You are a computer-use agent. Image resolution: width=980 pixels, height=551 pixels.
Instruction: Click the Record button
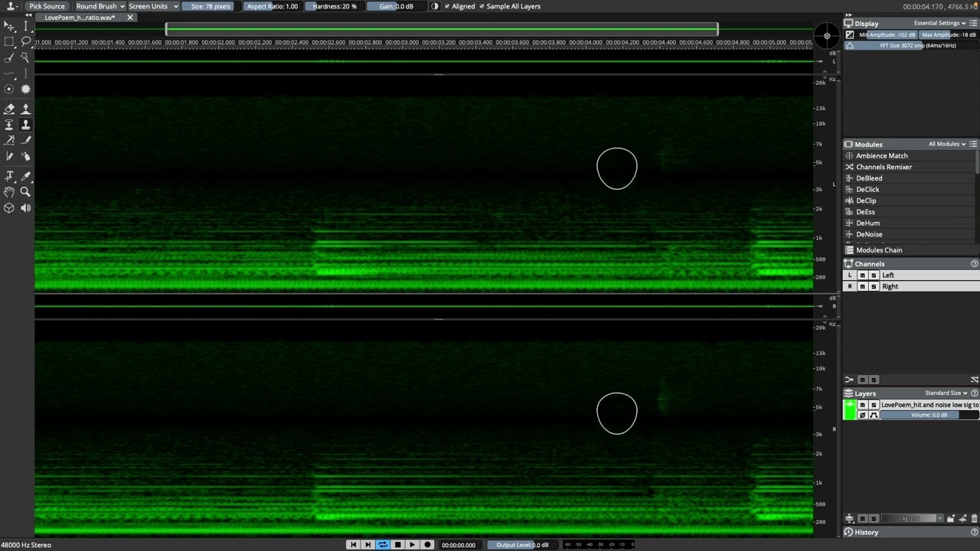[427, 545]
